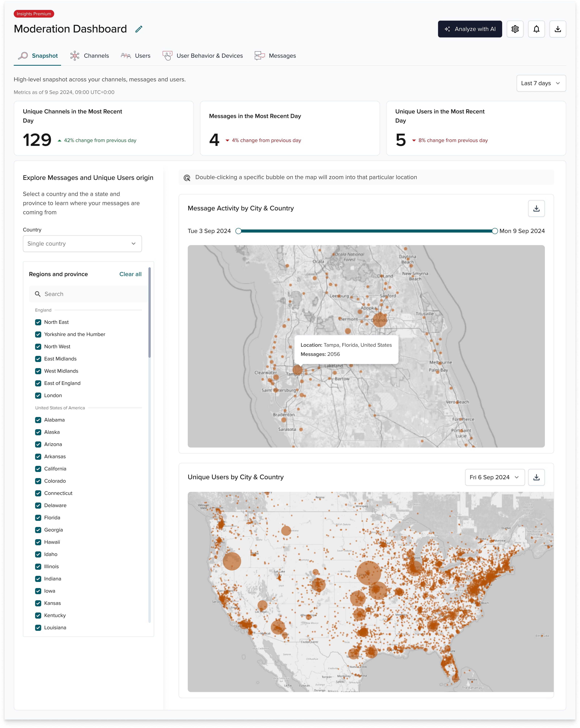Click the Tue 3 Sep slider handle

click(239, 231)
